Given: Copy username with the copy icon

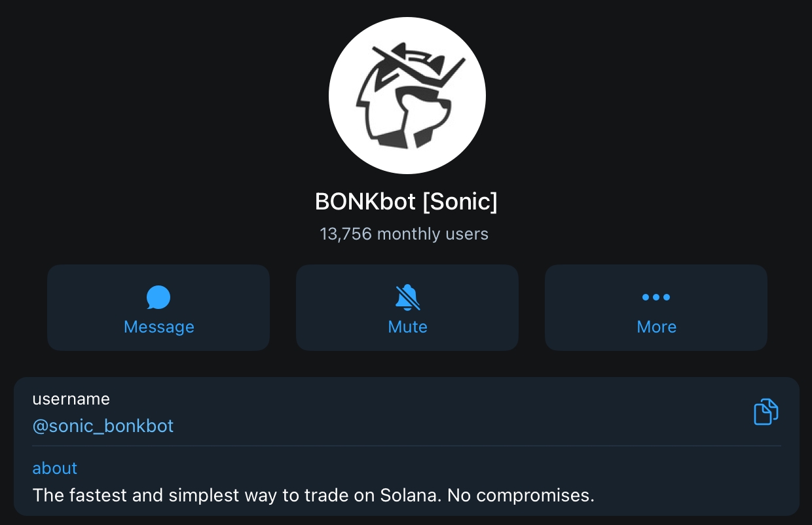Looking at the screenshot, I should (766, 412).
